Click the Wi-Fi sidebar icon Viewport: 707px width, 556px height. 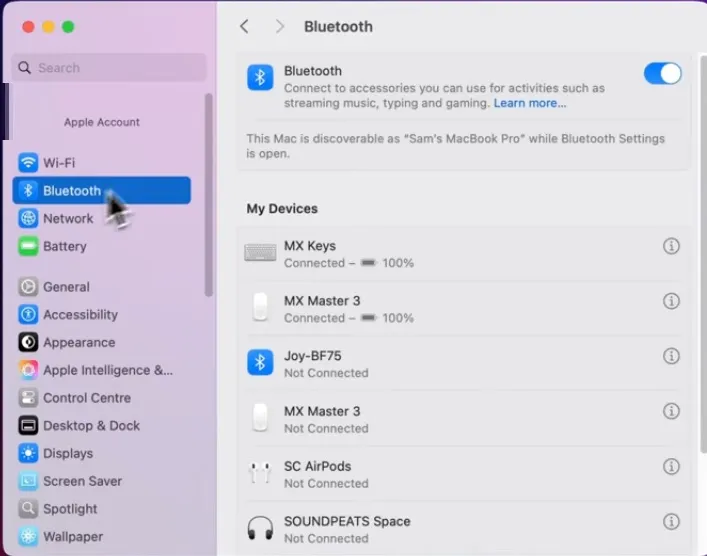pos(28,163)
